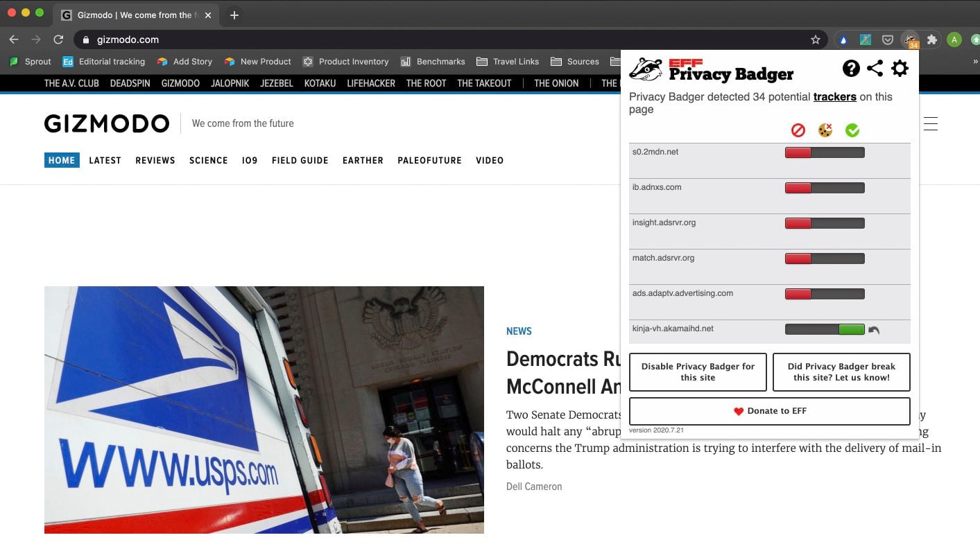
Task: Expand the Sources bookmark folder
Action: point(574,62)
